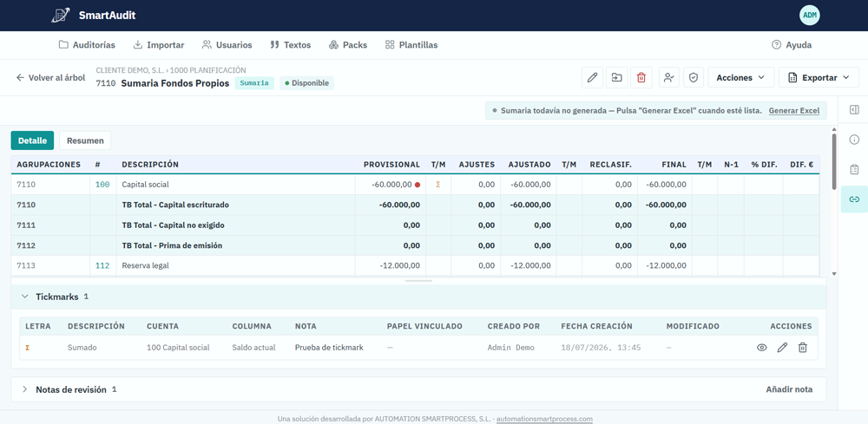Image resolution: width=868 pixels, height=424 pixels.
Task: Click the Generar Excel link
Action: coord(794,111)
